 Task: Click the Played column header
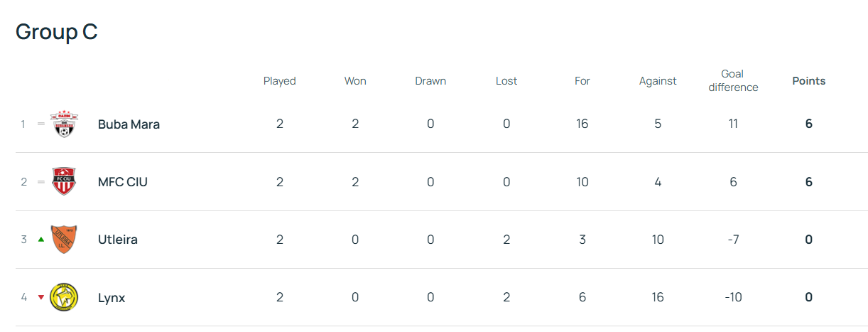[x=280, y=81]
